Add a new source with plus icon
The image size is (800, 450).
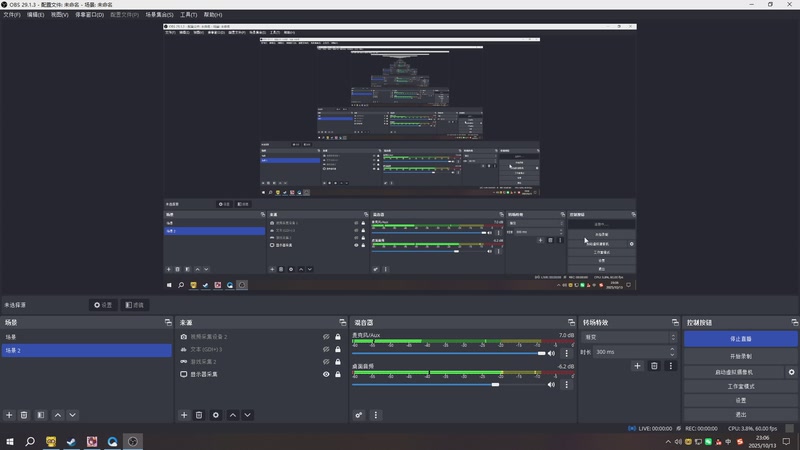click(x=184, y=415)
